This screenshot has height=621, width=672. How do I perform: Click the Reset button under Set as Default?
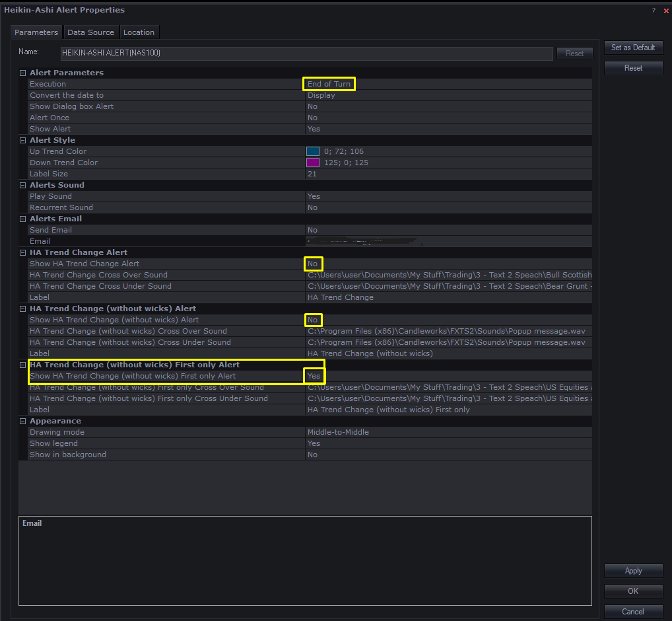633,68
